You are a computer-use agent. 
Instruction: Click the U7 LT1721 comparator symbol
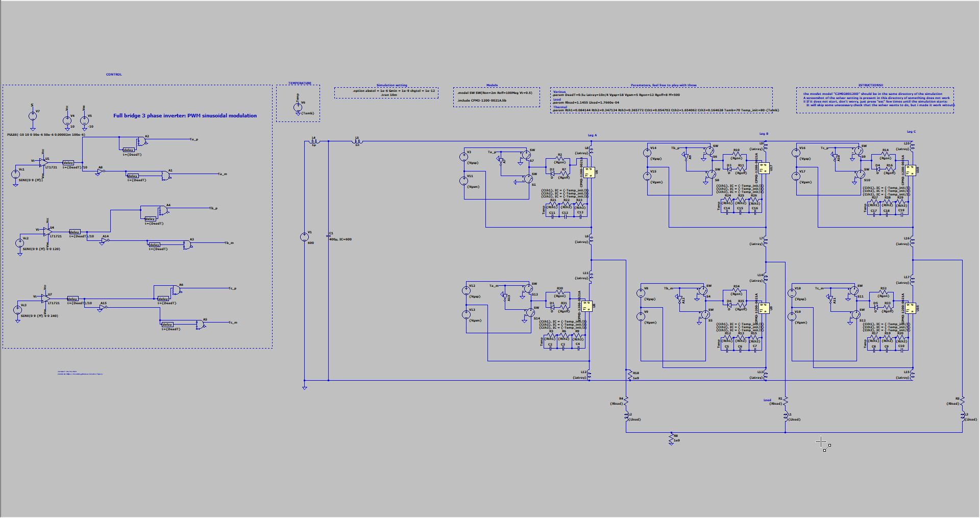pos(45,299)
